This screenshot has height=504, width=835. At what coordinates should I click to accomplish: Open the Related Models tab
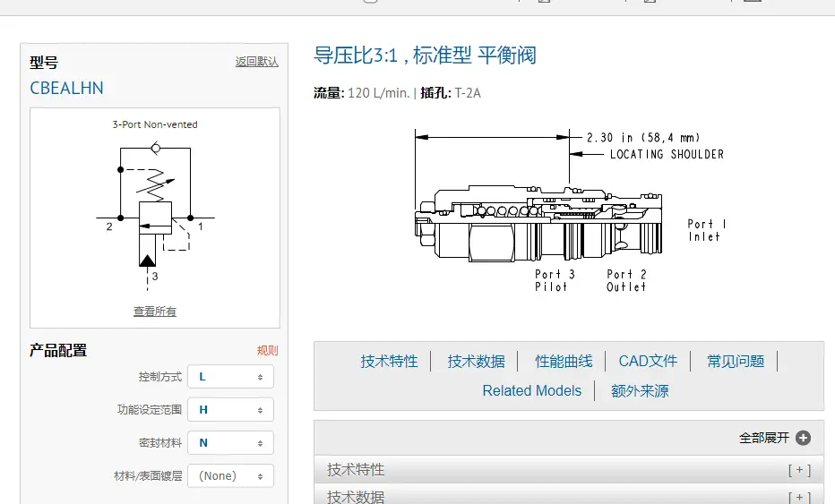[x=532, y=390]
